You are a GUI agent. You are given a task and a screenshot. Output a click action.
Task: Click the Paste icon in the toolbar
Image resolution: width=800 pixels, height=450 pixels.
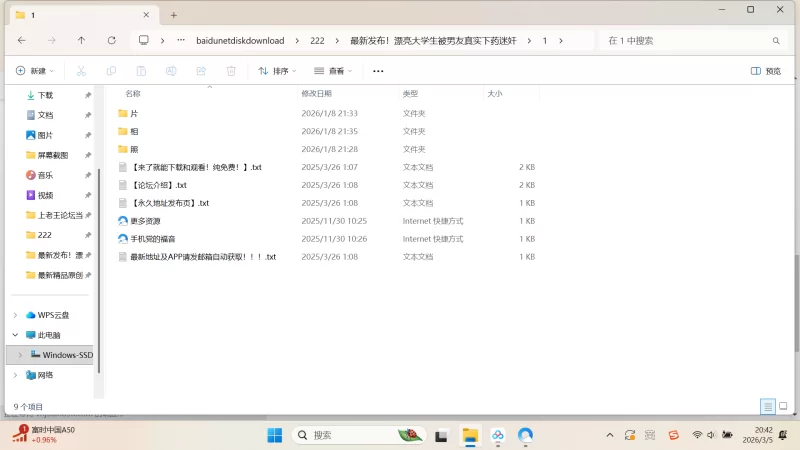[141, 71]
